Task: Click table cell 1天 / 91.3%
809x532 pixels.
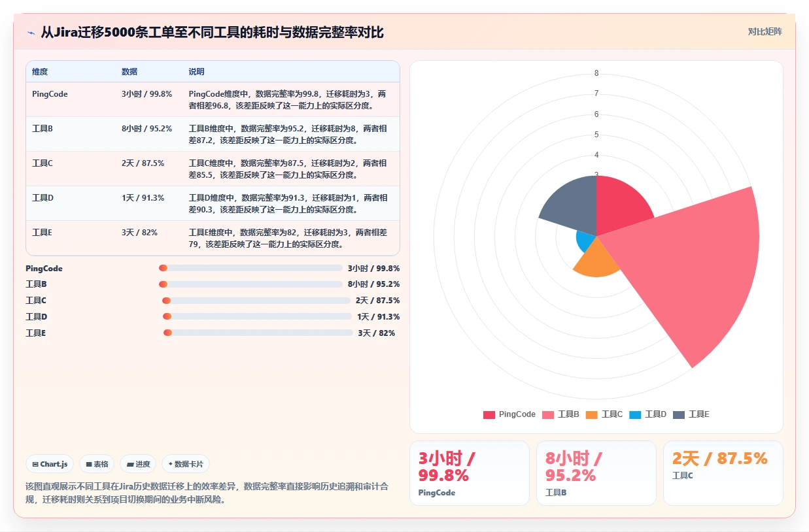Action: [x=143, y=198]
